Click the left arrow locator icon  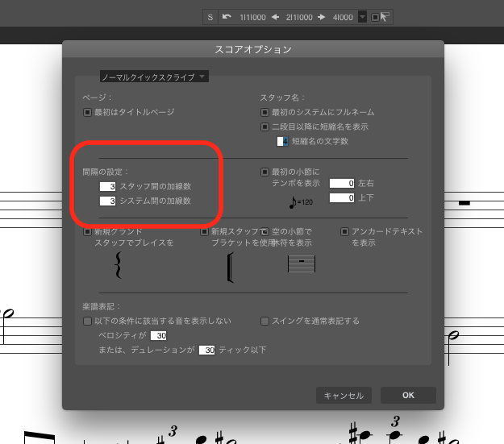(x=275, y=17)
